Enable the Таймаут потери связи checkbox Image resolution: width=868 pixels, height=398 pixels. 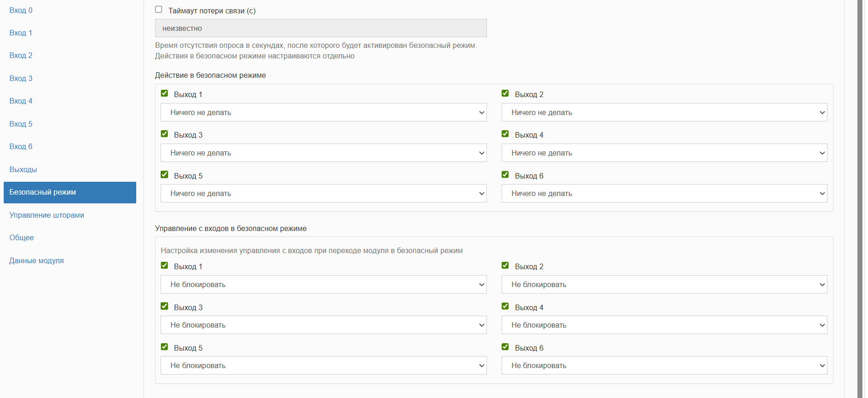pos(159,10)
